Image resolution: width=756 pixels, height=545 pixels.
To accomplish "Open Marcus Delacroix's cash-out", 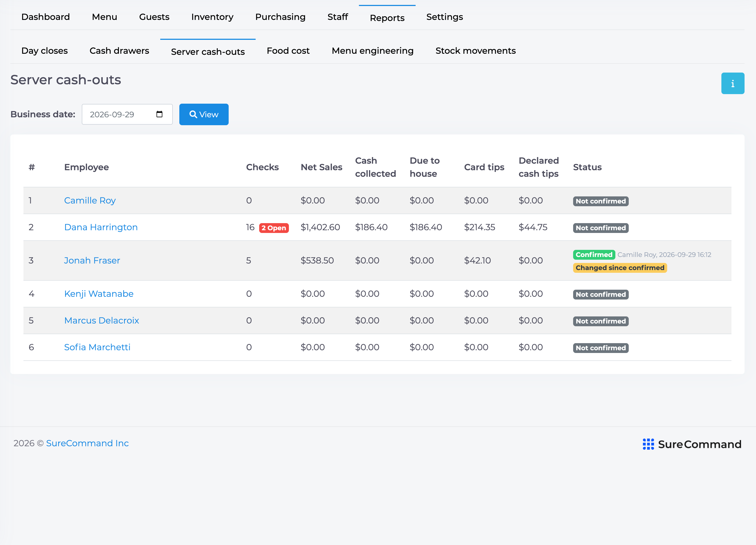I will click(101, 321).
